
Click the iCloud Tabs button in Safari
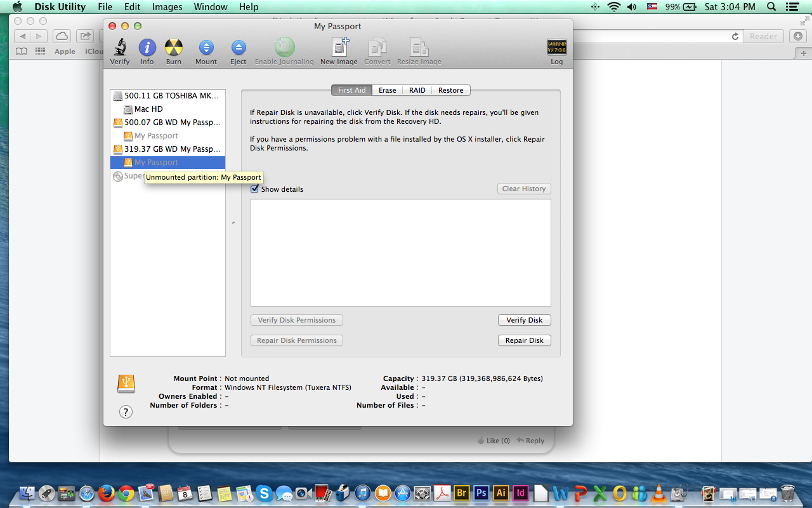(62, 36)
